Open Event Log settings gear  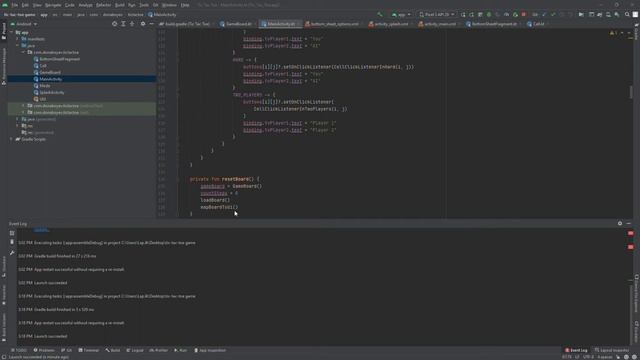[x=620, y=223]
